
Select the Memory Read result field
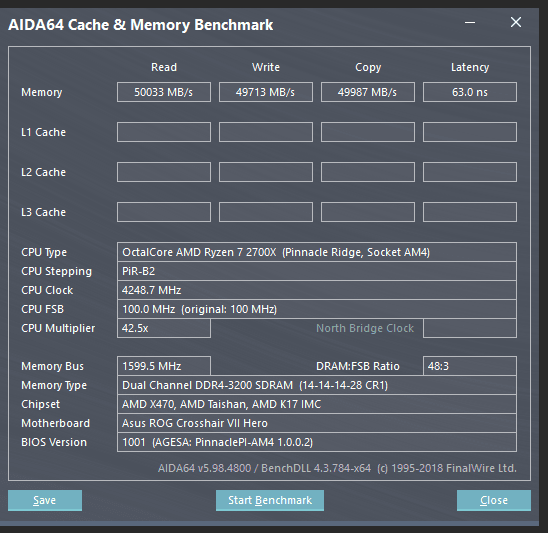point(164,92)
